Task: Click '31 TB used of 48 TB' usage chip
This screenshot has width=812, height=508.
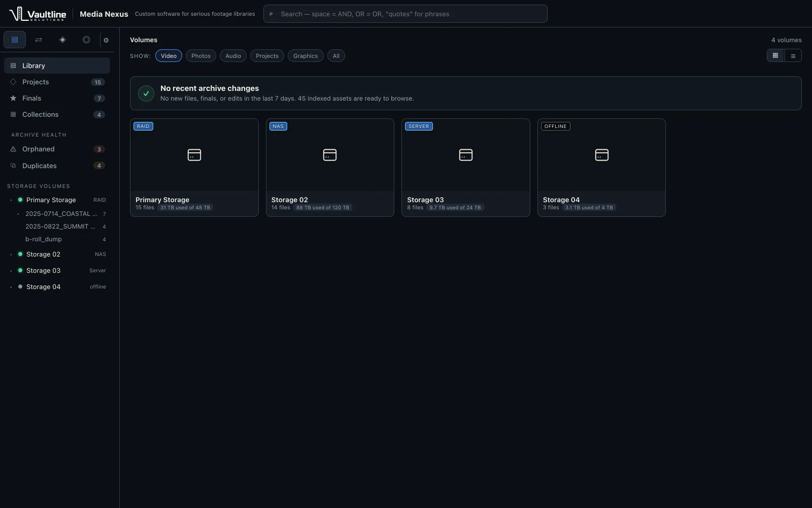Action: 185,208
